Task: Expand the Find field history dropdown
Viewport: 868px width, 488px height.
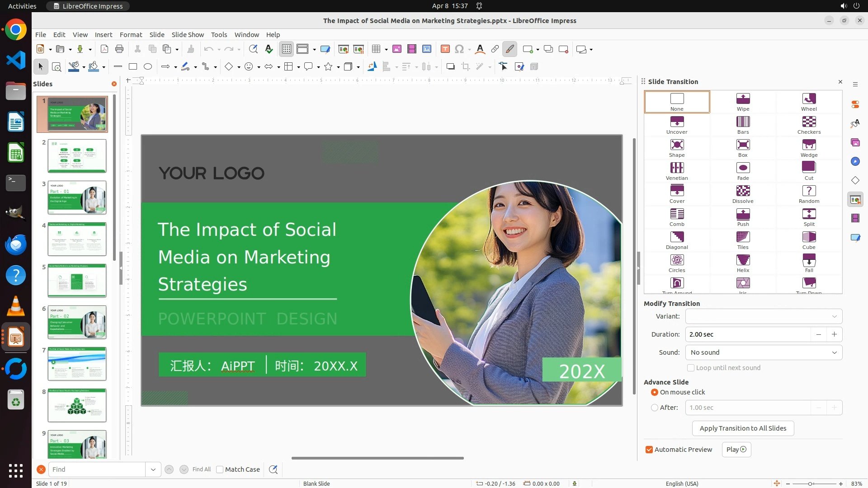Action: point(153,469)
